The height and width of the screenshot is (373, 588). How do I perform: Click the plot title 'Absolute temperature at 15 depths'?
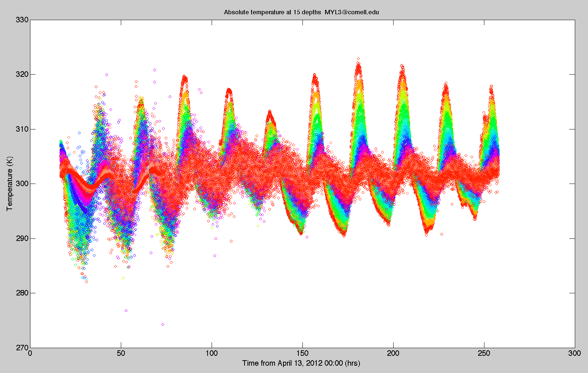[x=272, y=12]
